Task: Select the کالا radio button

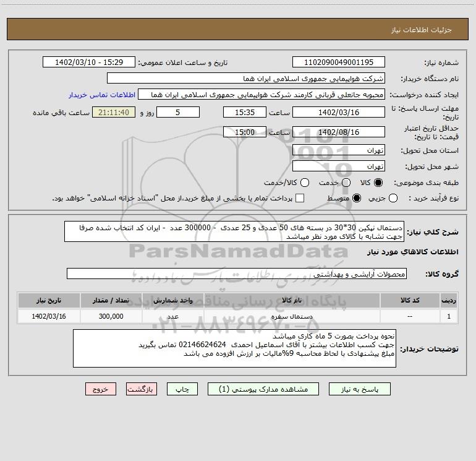Action: [378, 183]
